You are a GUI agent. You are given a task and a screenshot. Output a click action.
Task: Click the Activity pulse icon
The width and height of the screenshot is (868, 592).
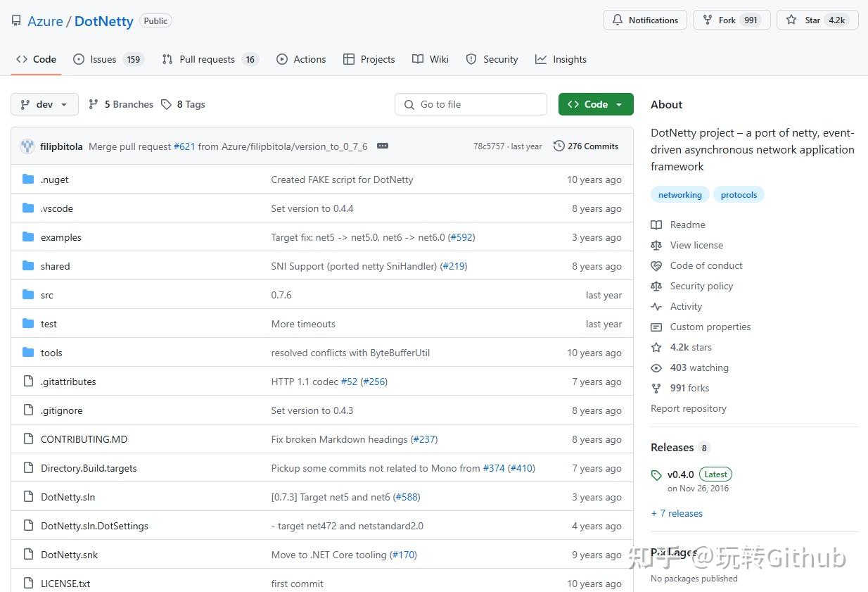click(x=656, y=307)
